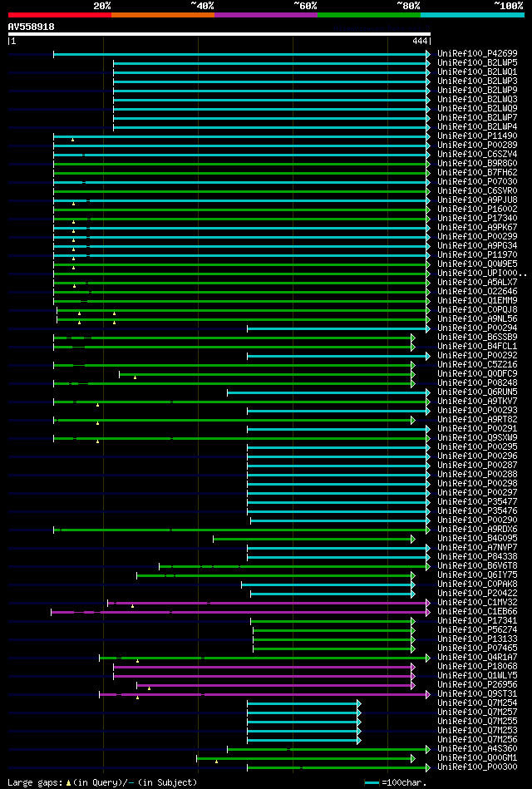532x789 pixels.
Task: Click the green alignment bar for UniRef100_C6SVR0
Action: tap(242, 190)
